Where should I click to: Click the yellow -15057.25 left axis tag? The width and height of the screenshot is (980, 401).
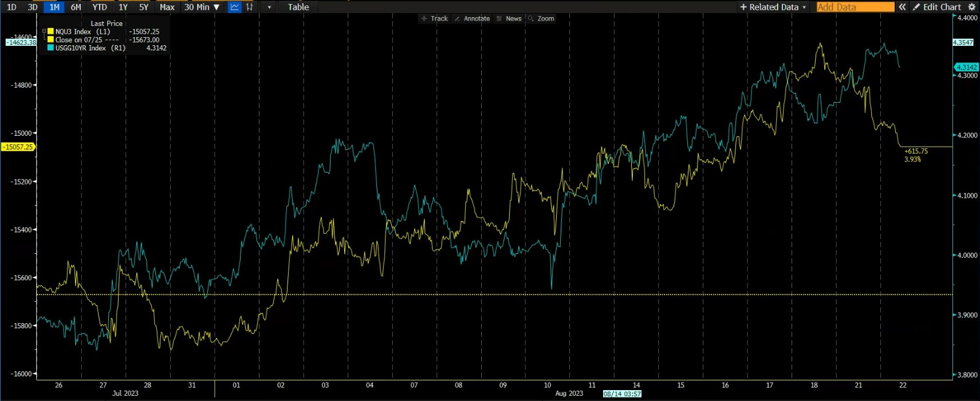pos(18,147)
